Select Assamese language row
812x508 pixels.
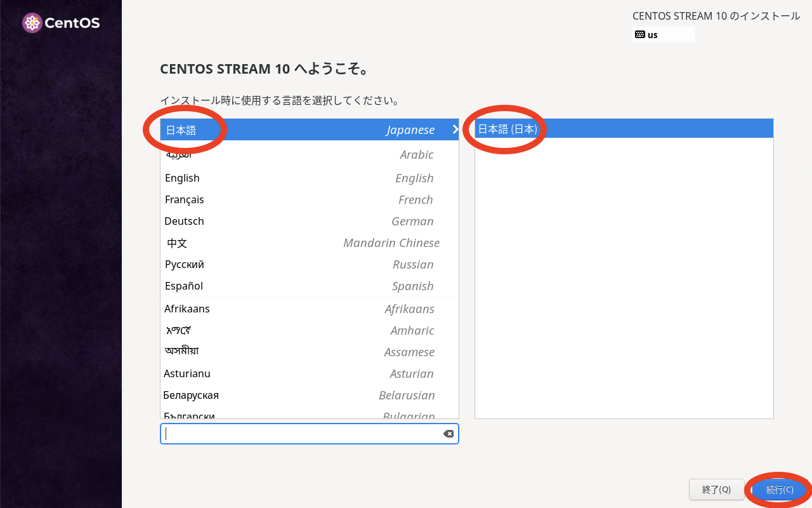(310, 352)
